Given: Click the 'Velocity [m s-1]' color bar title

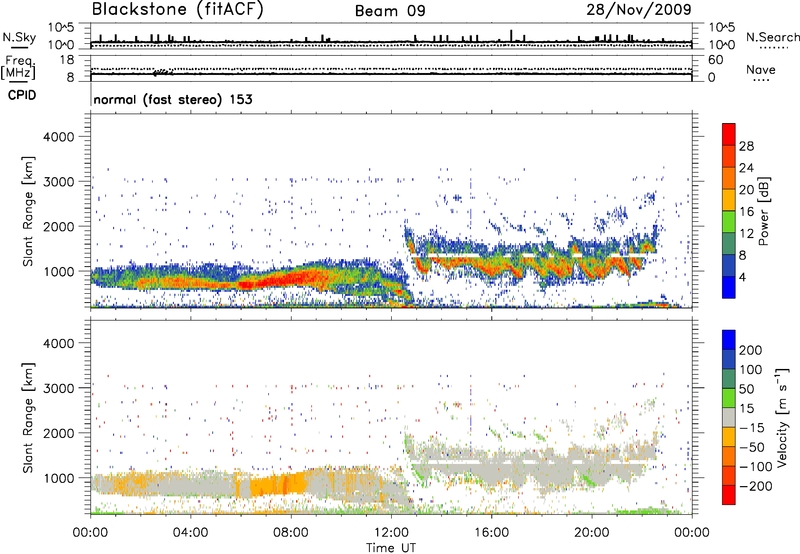Looking at the screenshot, I should [782, 417].
